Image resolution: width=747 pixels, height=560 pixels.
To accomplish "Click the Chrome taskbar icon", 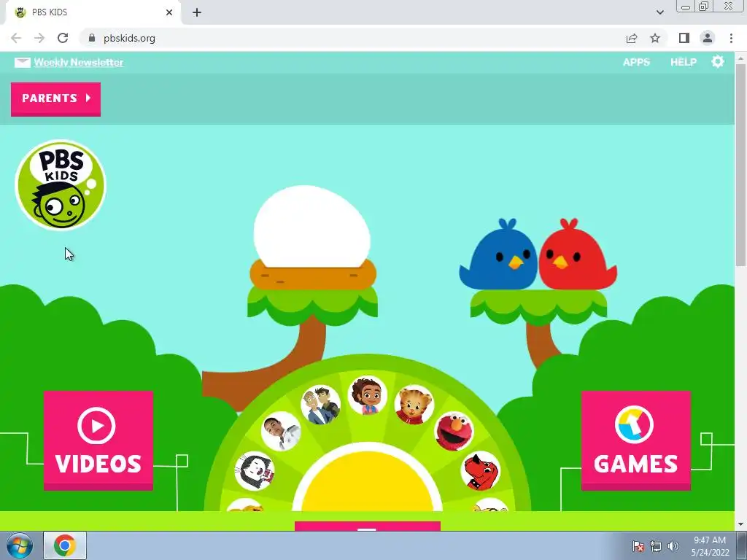I will 65,545.
